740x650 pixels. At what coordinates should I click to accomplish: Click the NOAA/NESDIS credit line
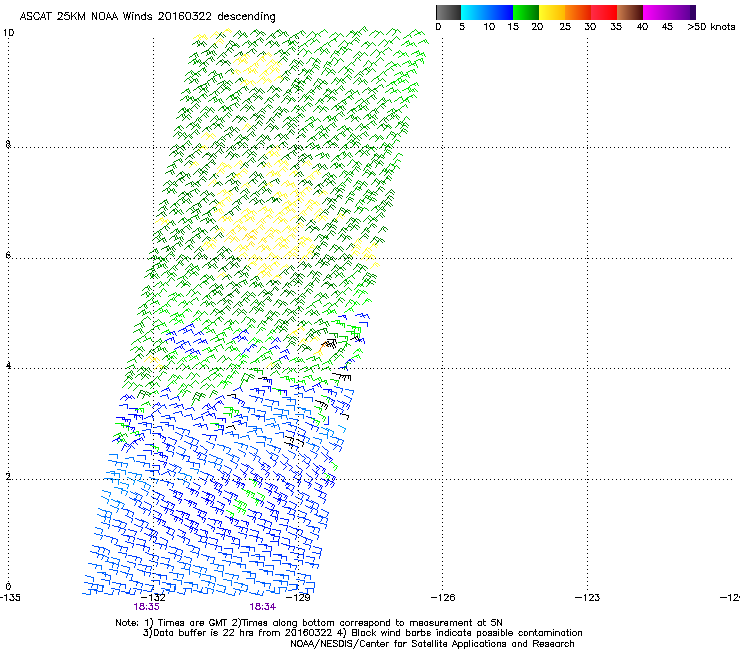(432, 644)
